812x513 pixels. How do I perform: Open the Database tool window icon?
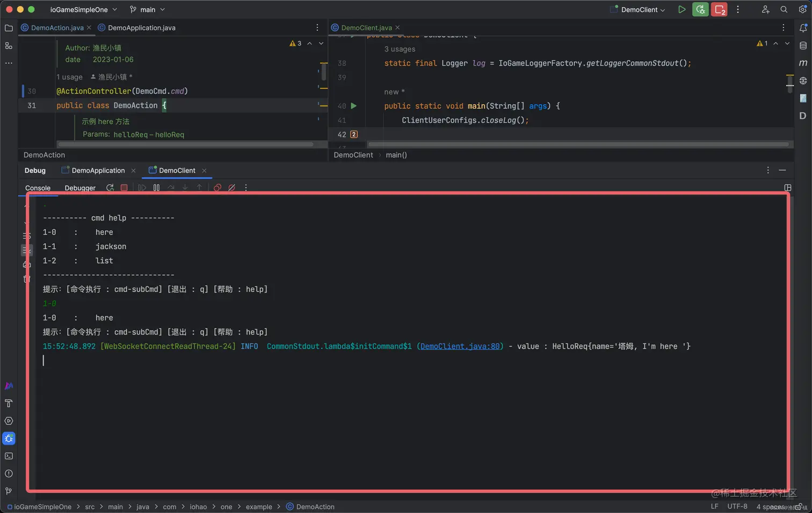tap(803, 46)
